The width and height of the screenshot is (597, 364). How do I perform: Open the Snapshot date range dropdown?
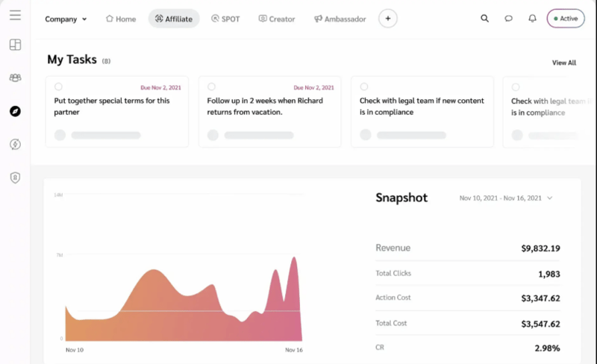click(506, 198)
